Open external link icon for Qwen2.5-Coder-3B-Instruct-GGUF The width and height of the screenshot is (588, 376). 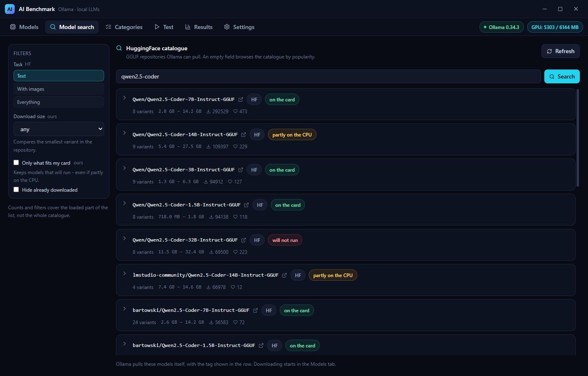pos(241,170)
